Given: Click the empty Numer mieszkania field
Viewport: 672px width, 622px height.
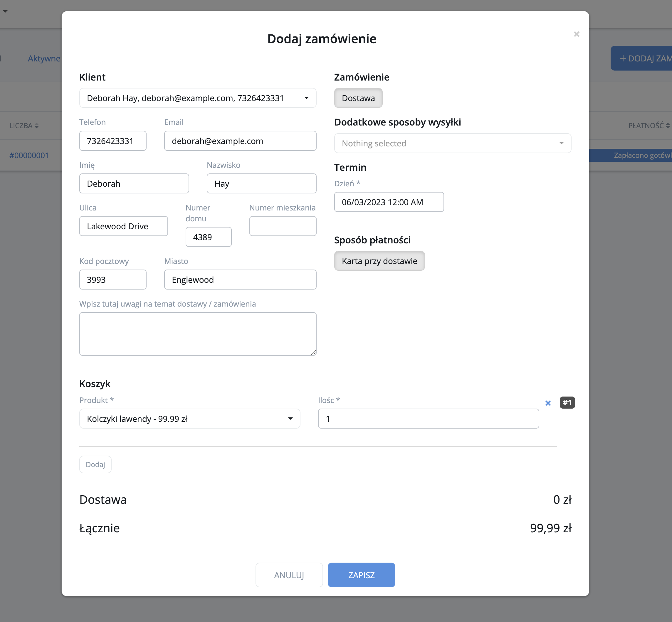Looking at the screenshot, I should coord(283,226).
